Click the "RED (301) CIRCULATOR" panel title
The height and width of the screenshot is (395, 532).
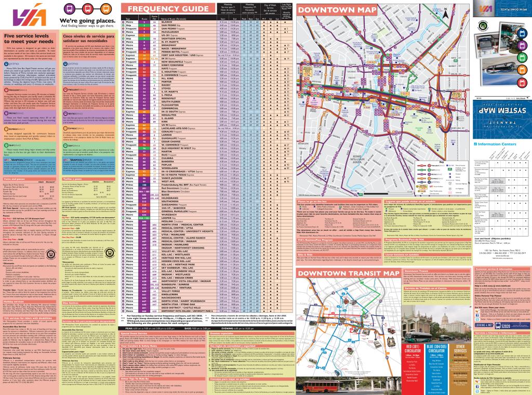(x=413, y=349)
